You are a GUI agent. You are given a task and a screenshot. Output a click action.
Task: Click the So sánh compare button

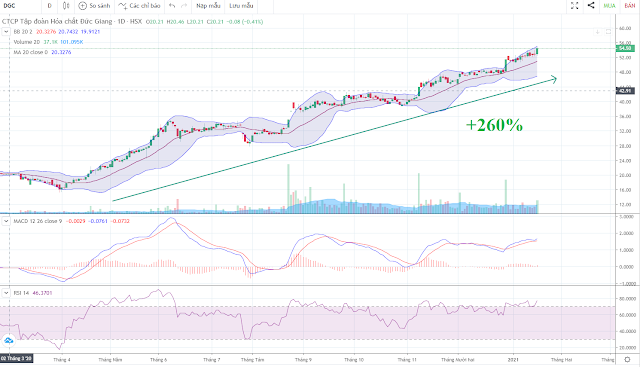click(x=94, y=6)
